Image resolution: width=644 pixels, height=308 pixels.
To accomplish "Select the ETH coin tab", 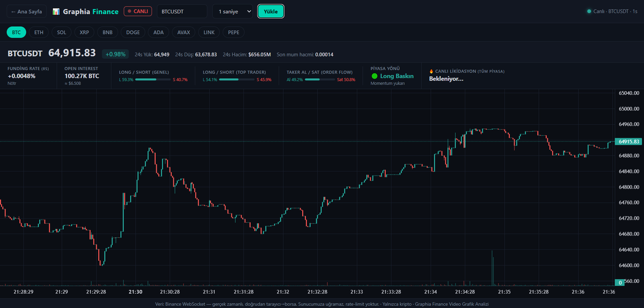I will tap(39, 32).
